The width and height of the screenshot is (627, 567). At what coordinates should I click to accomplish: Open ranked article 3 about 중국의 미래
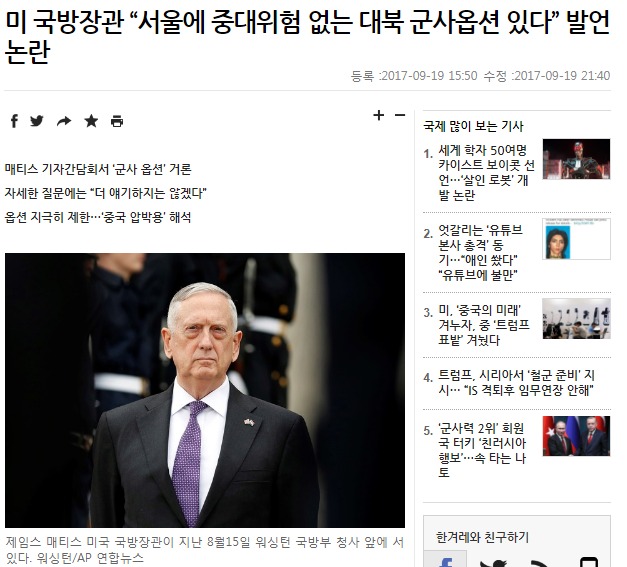(484, 325)
